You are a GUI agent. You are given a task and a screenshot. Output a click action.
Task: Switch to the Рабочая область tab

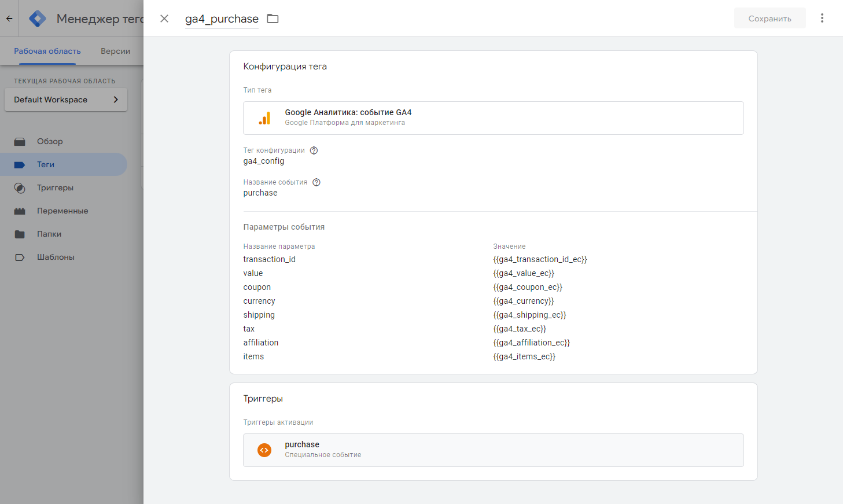[x=47, y=51]
